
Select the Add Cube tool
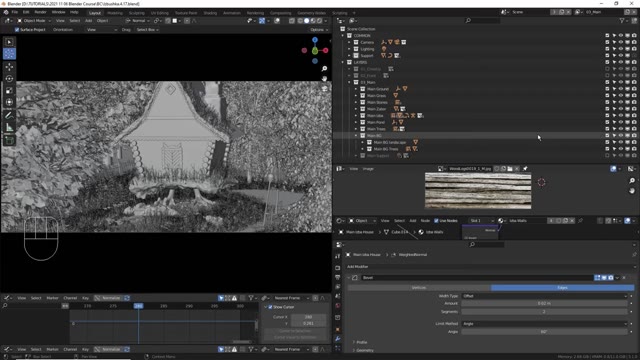coord(9,140)
